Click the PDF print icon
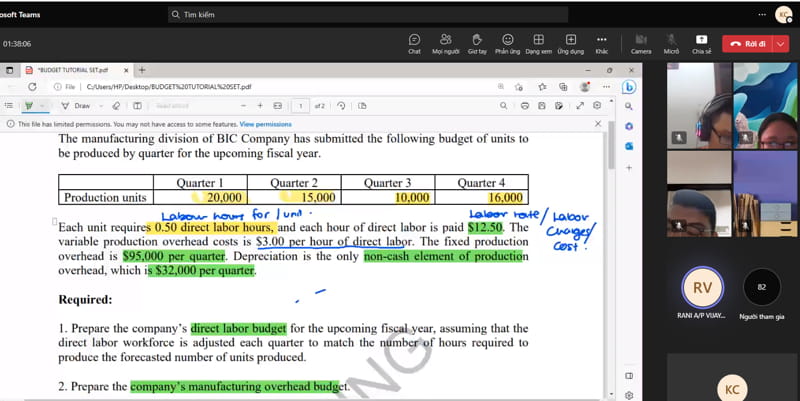The image size is (800, 401). coord(526,105)
